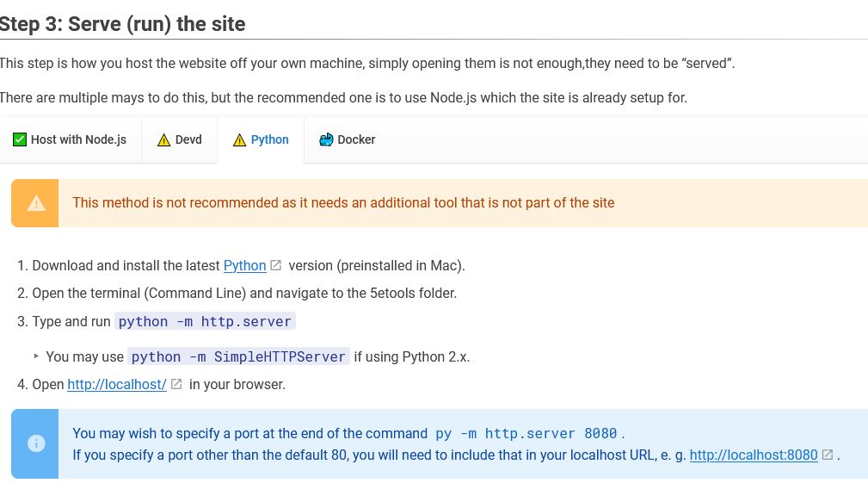Click the python -m http.server code snippet

click(x=205, y=321)
